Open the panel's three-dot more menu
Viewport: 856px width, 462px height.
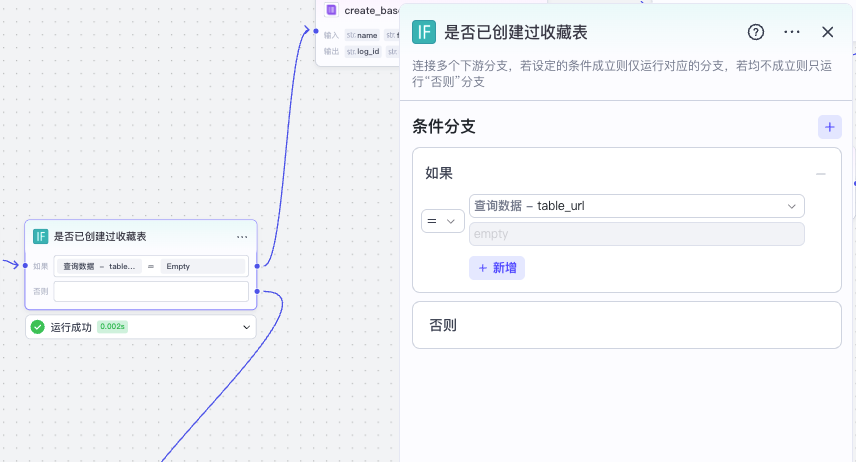click(792, 32)
